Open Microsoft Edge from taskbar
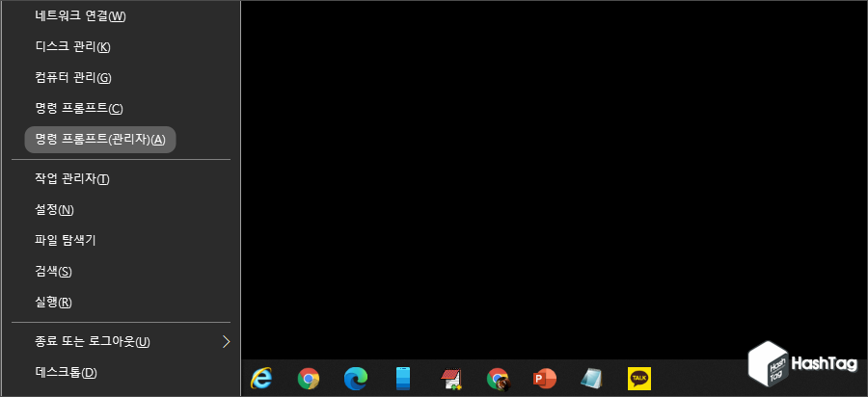The height and width of the screenshot is (397, 868). (355, 379)
